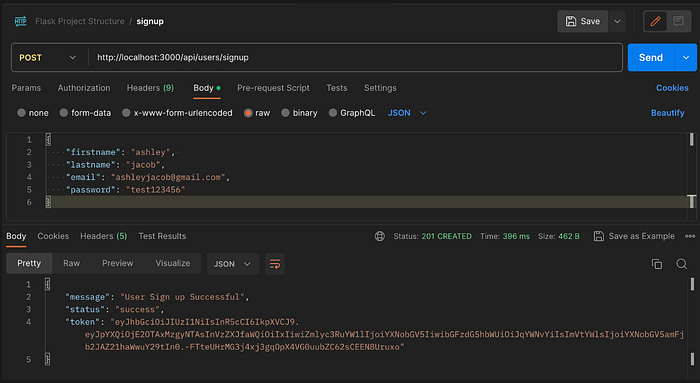The width and height of the screenshot is (700, 383).
Task: Click the blue Send button
Action: coord(651,58)
